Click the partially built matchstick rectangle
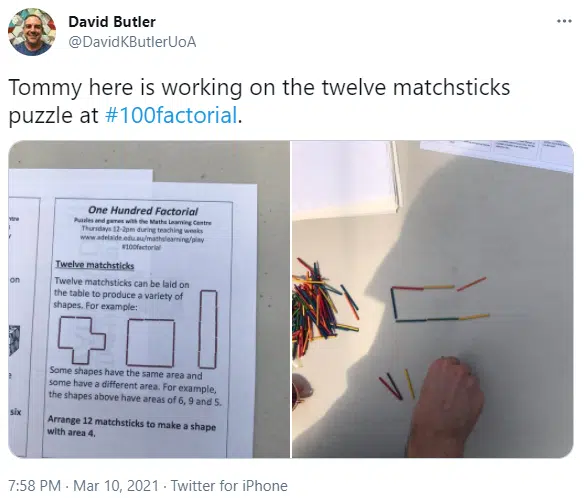 [x=439, y=301]
